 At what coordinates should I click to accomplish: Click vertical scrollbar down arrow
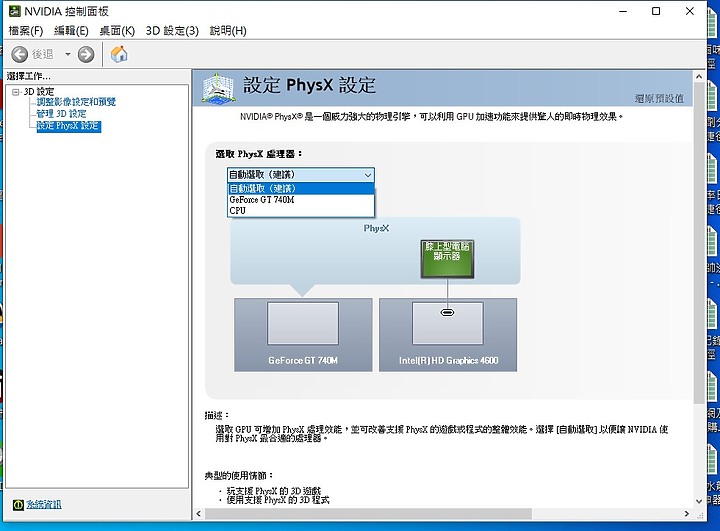699,501
